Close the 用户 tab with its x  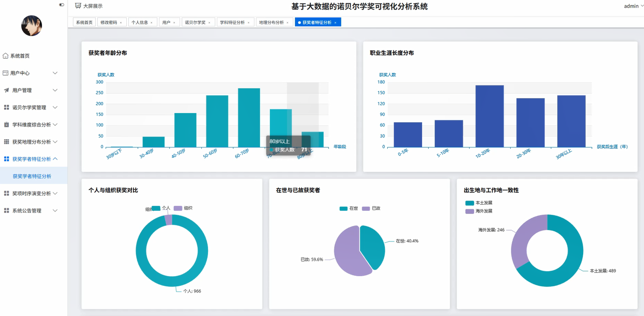pyautogui.click(x=174, y=23)
